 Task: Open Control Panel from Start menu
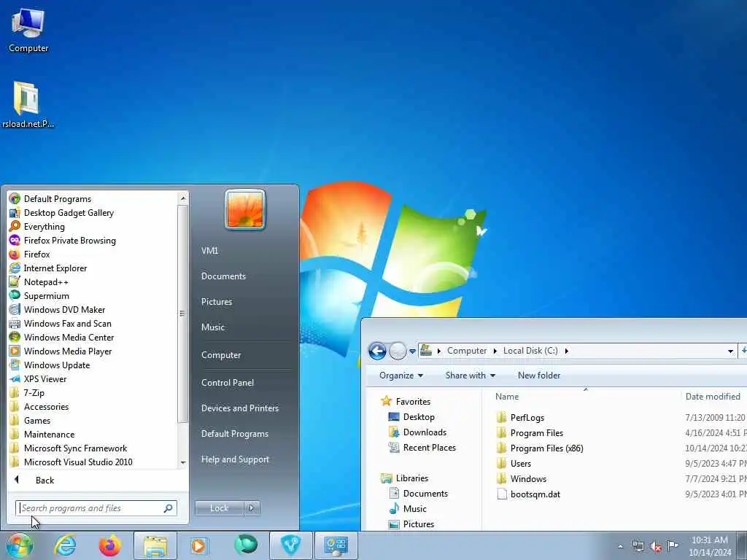(x=228, y=383)
